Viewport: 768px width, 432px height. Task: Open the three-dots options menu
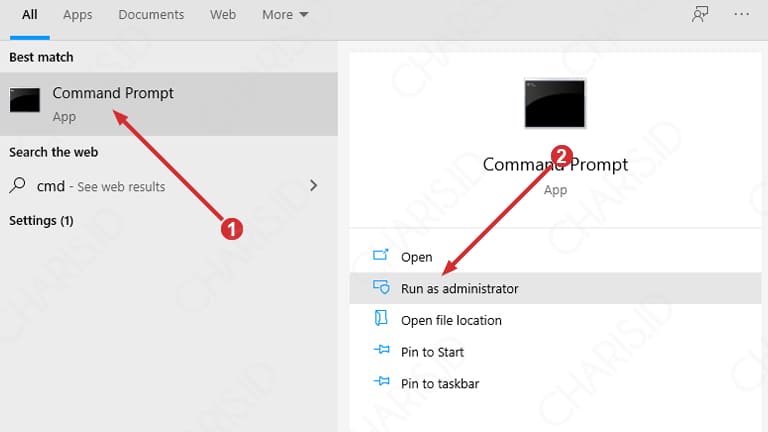click(x=741, y=15)
